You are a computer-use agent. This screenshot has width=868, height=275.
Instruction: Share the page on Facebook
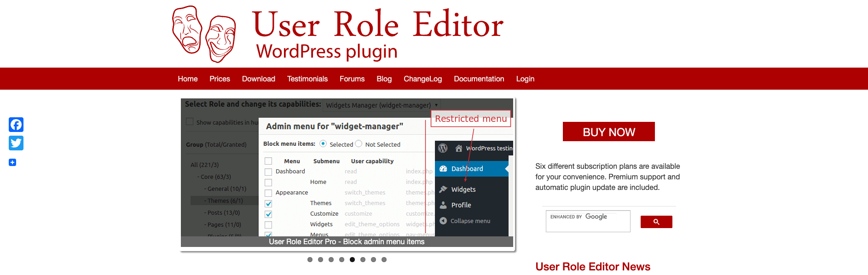coord(16,125)
